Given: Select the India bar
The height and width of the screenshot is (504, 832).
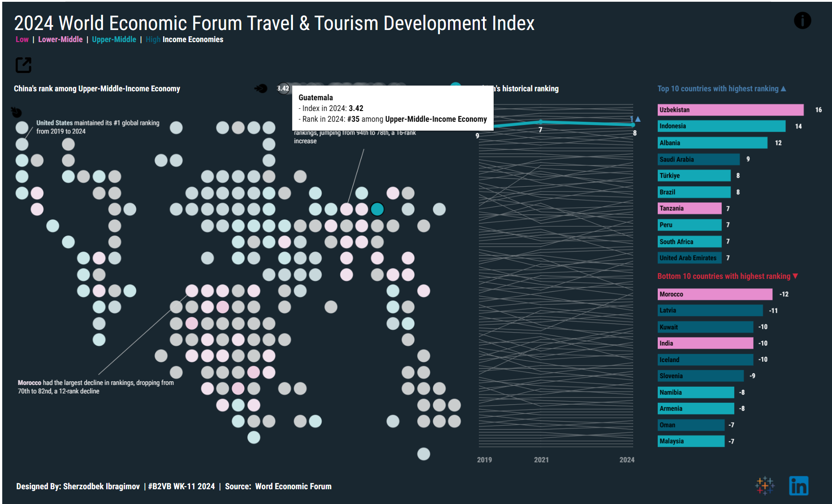Looking at the screenshot, I should [x=705, y=343].
